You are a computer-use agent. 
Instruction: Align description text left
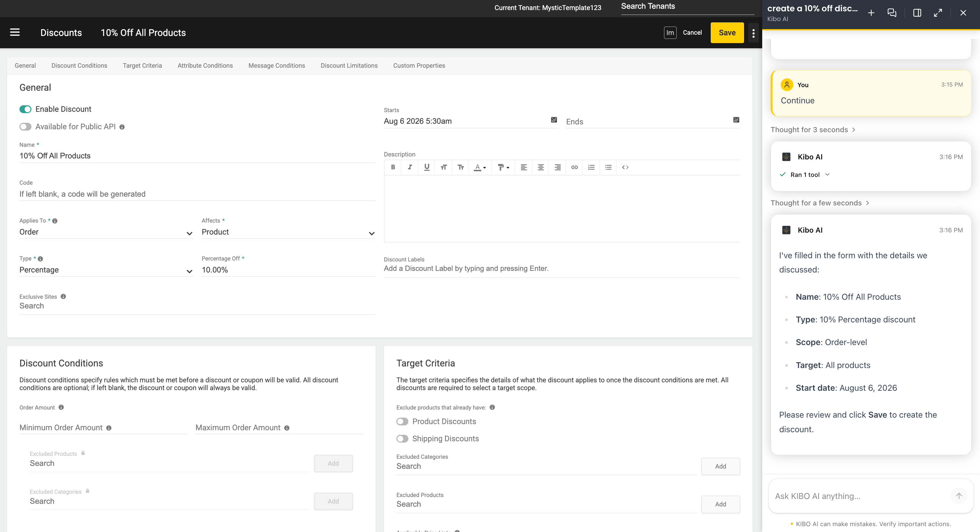coord(523,167)
